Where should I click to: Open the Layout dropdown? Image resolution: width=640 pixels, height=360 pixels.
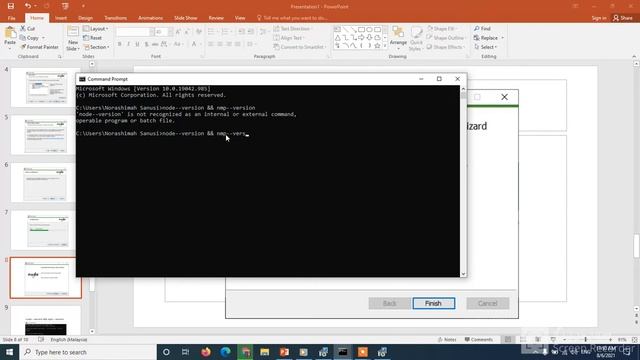(x=96, y=29)
